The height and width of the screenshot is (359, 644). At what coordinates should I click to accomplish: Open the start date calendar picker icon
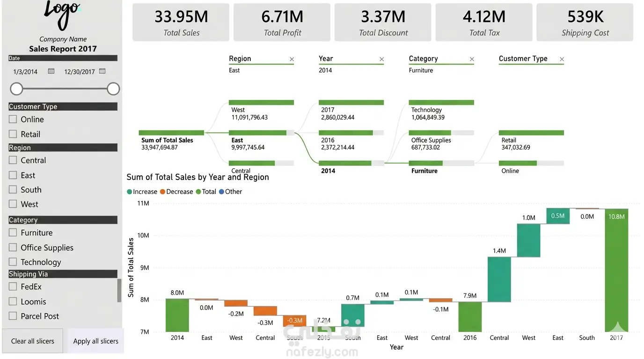tap(51, 71)
